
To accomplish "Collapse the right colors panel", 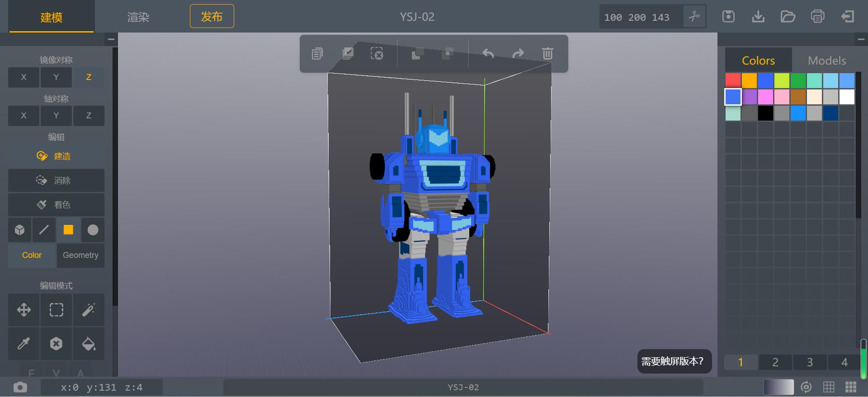I will point(861,39).
